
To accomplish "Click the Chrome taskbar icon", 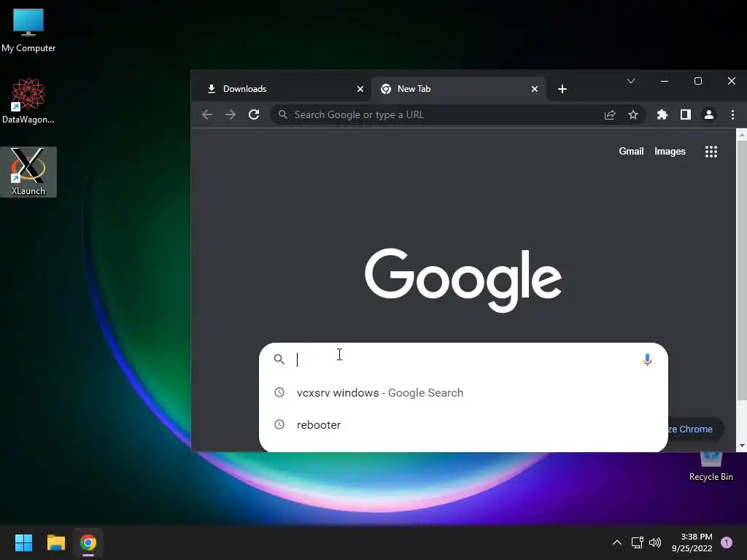I will (88, 542).
